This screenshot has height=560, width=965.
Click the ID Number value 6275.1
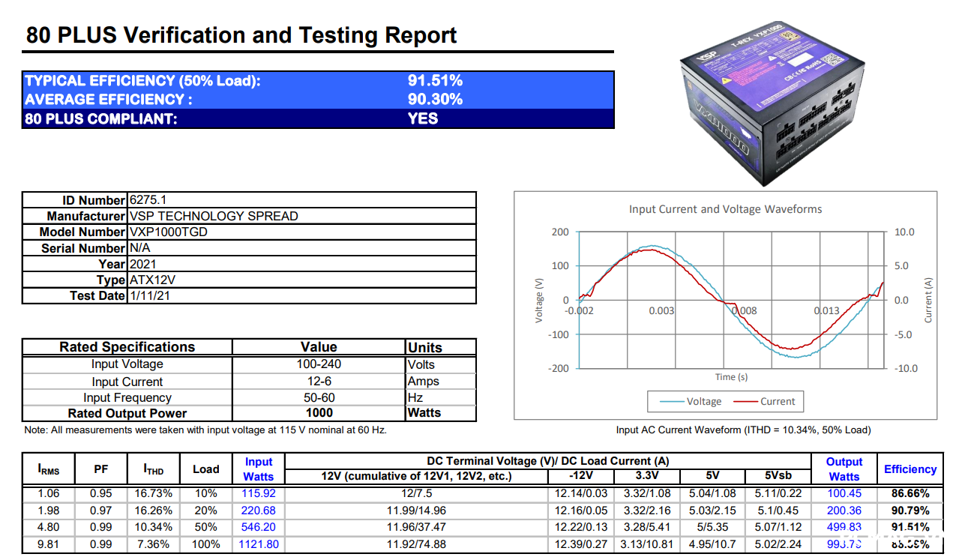click(148, 200)
